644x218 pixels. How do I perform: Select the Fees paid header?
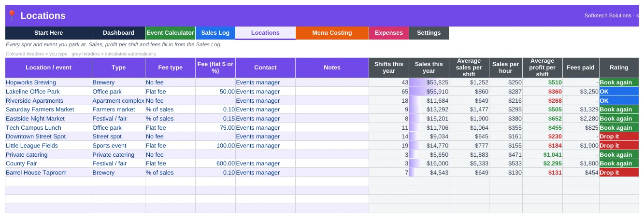click(581, 68)
